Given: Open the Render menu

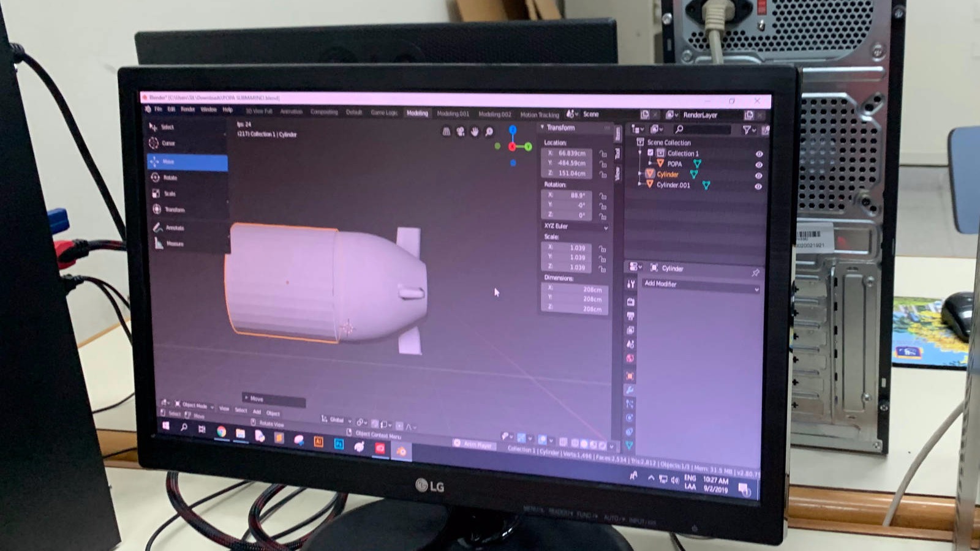Looking at the screenshot, I should pyautogui.click(x=188, y=110).
